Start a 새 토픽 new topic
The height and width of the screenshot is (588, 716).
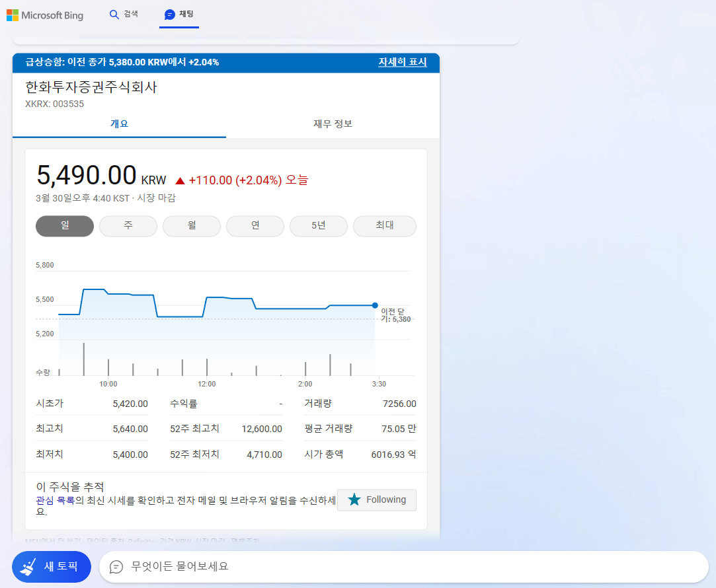point(52,567)
